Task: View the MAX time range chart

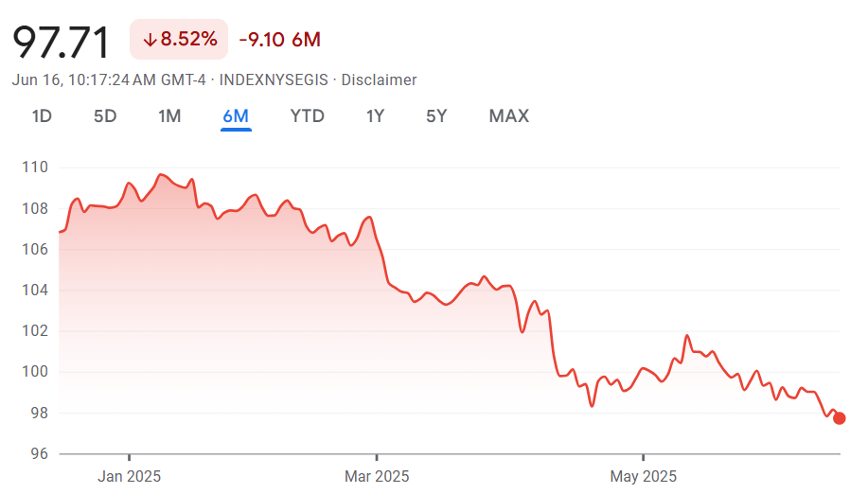Action: [x=508, y=116]
